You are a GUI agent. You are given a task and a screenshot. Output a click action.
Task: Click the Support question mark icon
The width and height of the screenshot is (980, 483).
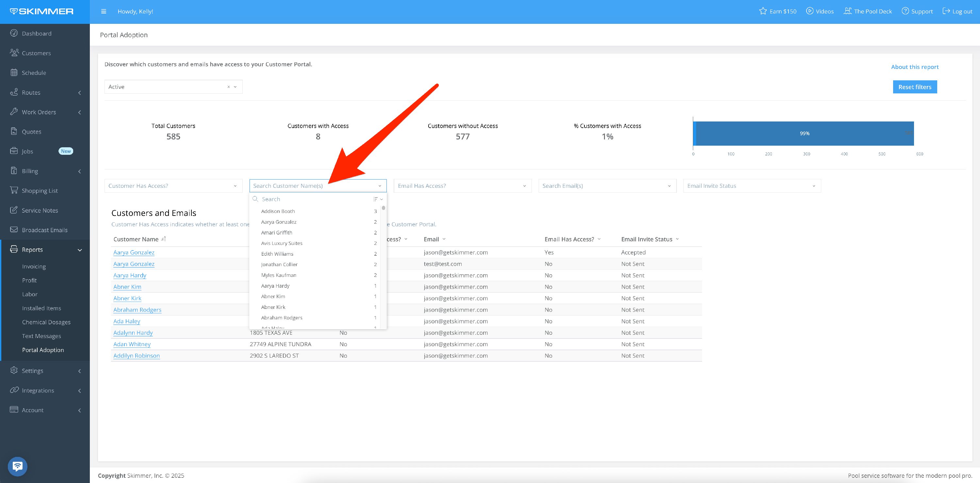905,11
